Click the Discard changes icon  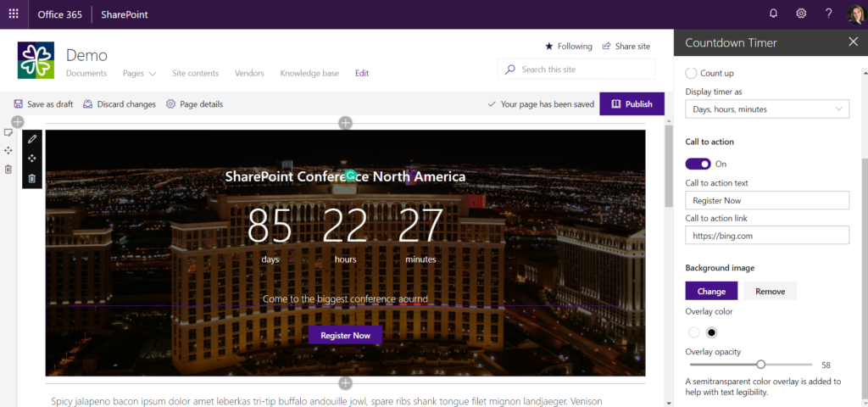[87, 104]
